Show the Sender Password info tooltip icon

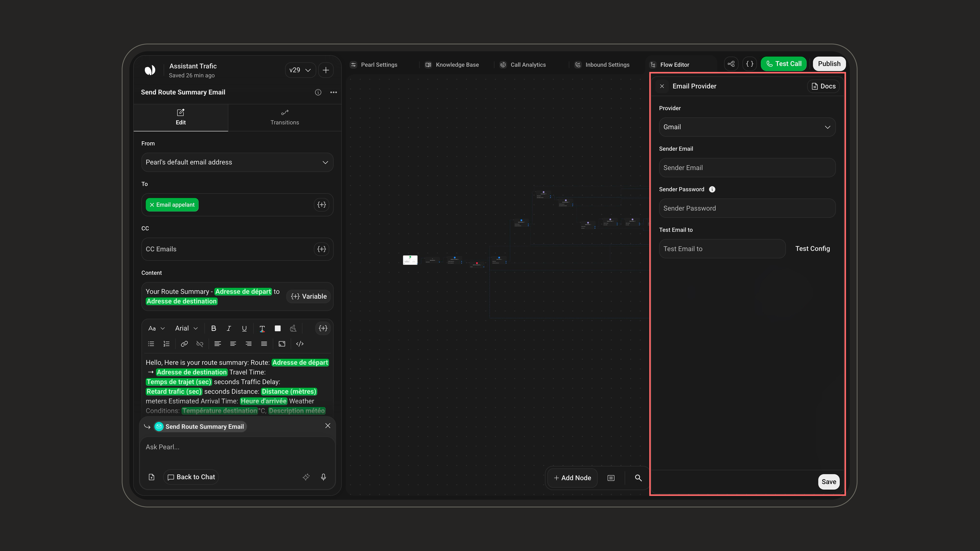point(712,189)
